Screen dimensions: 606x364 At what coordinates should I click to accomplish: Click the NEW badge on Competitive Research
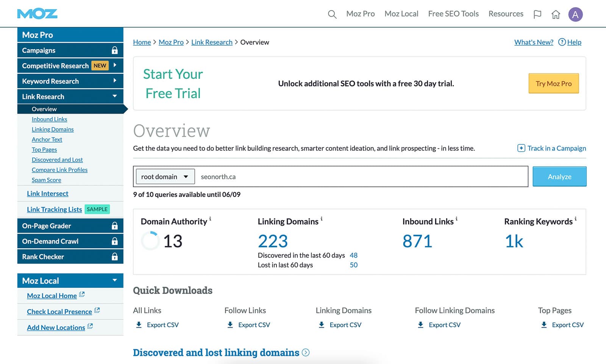[100, 66]
